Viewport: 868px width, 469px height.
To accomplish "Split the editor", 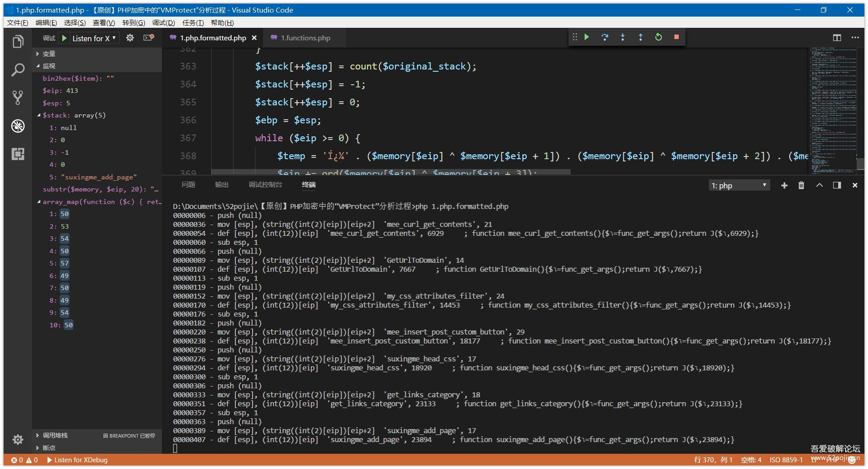I will (837, 38).
